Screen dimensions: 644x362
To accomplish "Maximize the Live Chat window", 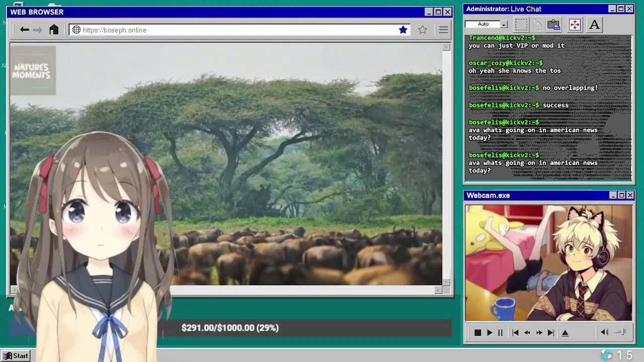I will coord(621,9).
